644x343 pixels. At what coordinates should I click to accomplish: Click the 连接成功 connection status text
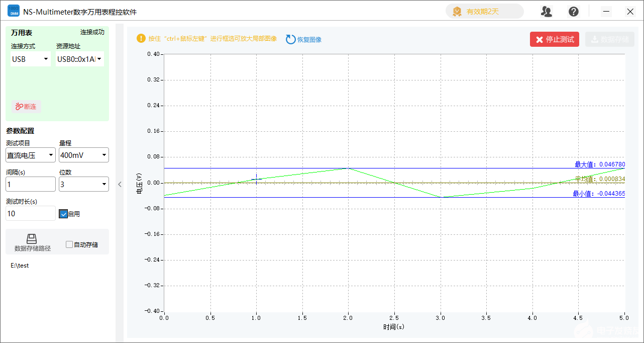pos(92,32)
